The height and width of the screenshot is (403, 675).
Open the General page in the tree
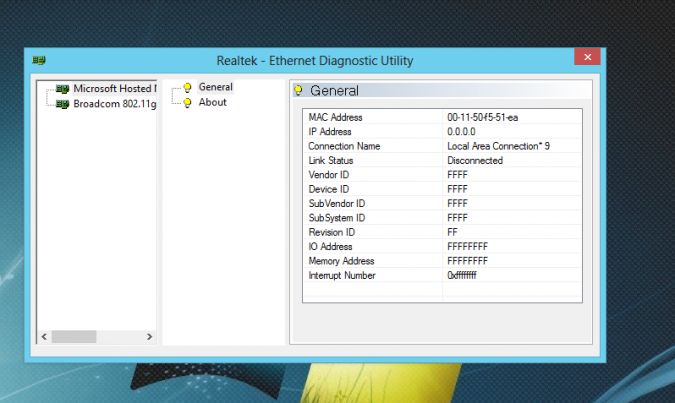coord(216,87)
